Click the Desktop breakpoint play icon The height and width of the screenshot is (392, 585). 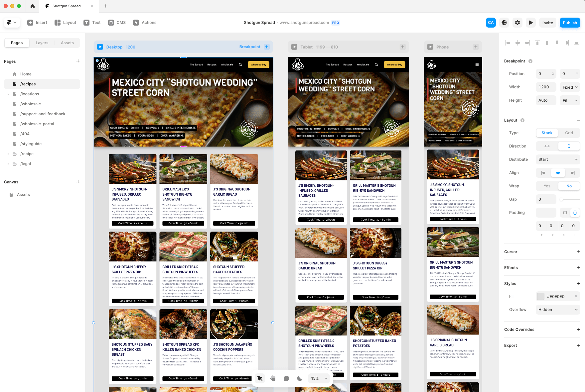click(x=100, y=47)
